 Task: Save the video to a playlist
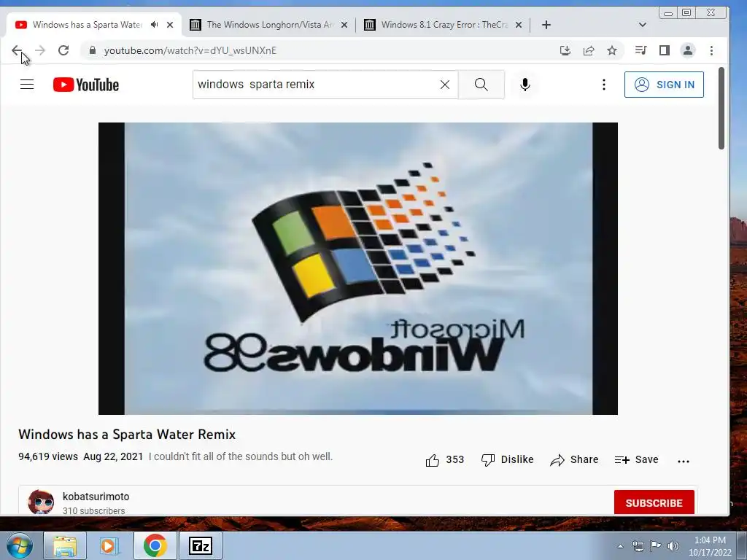pos(636,459)
